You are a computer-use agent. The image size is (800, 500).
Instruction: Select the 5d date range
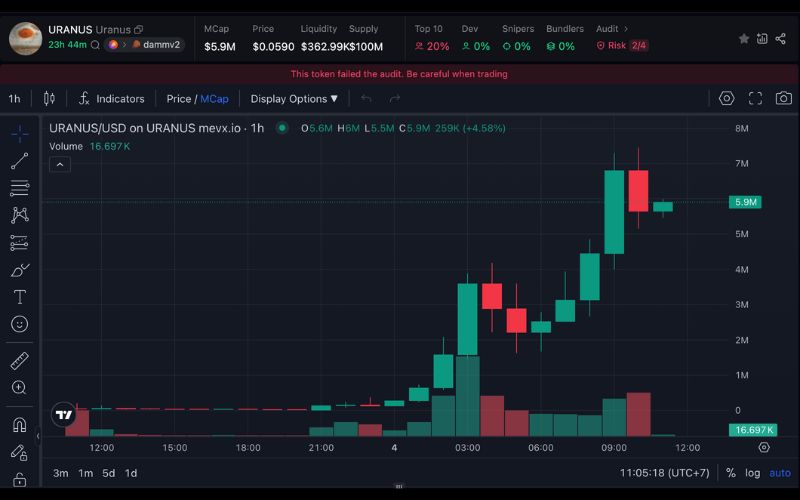pyautogui.click(x=109, y=473)
